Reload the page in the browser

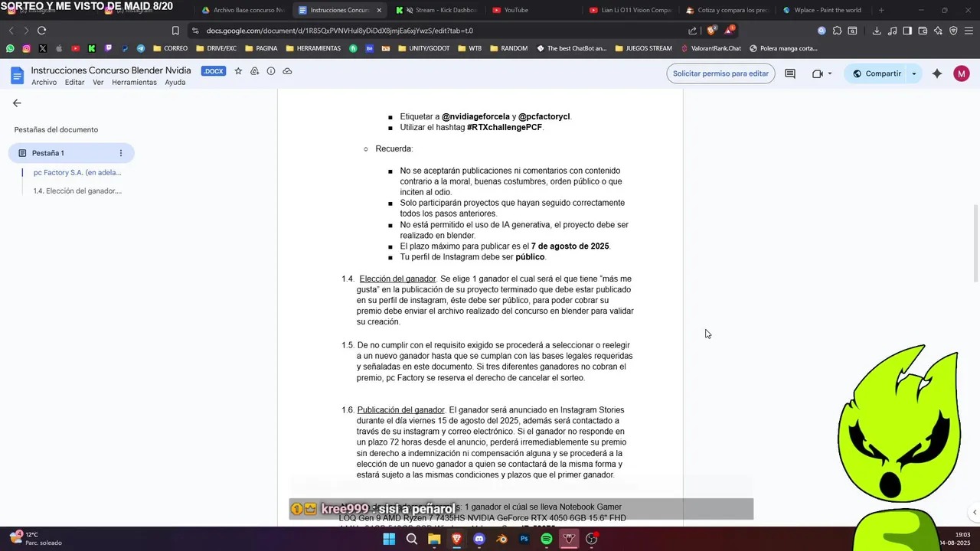(41, 31)
